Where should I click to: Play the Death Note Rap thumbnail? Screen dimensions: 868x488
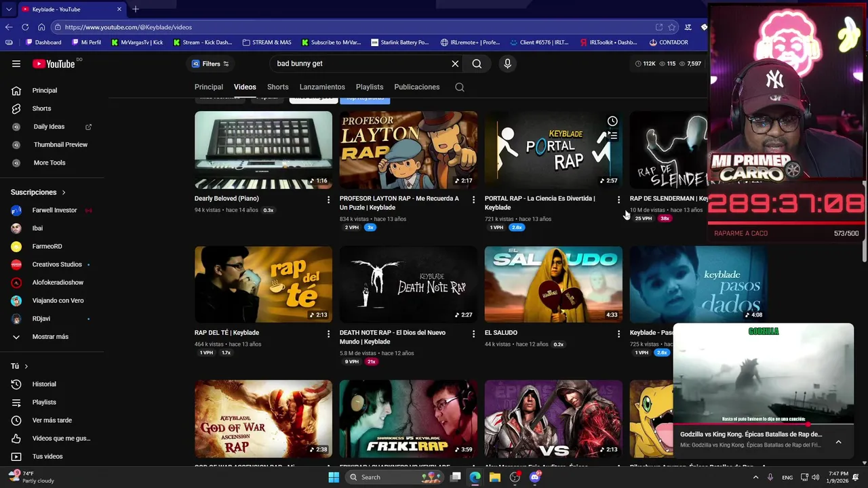pos(408,284)
